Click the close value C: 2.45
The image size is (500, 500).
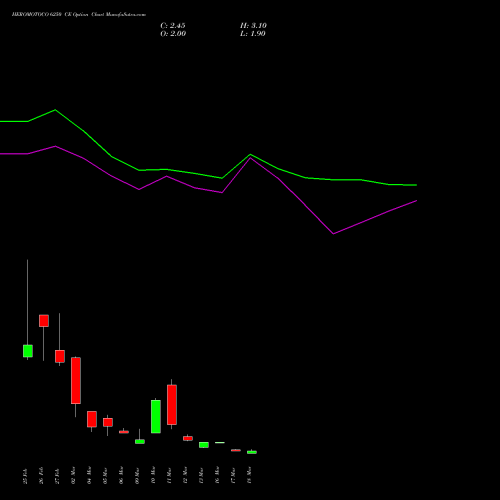pos(173,26)
